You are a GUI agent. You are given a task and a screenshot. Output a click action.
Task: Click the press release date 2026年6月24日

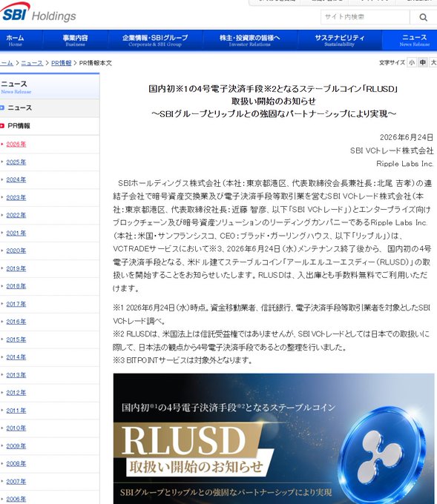pos(407,138)
